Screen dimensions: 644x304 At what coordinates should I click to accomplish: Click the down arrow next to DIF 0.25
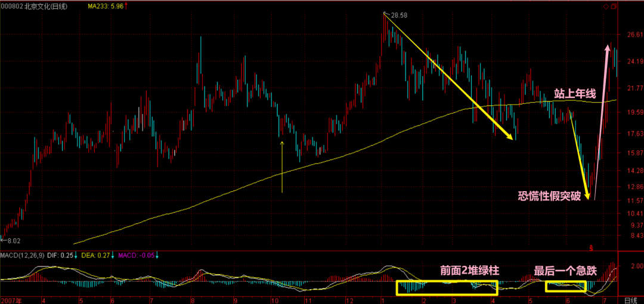(77, 256)
